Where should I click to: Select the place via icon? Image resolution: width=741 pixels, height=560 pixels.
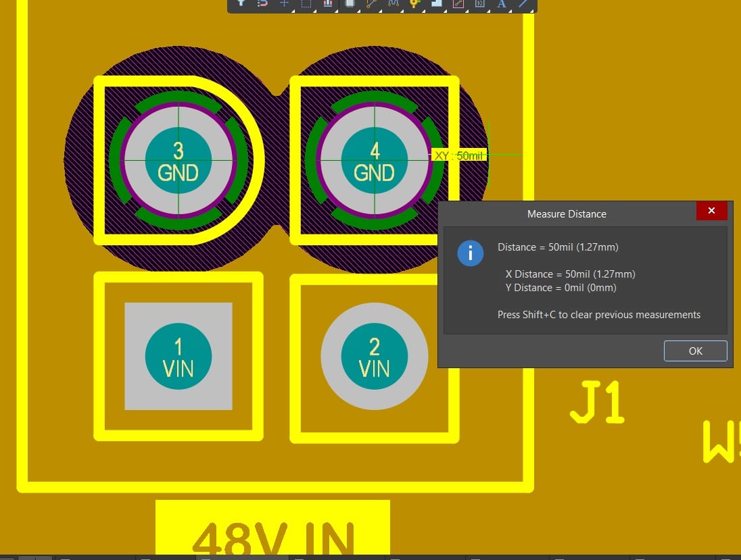(414, 3)
